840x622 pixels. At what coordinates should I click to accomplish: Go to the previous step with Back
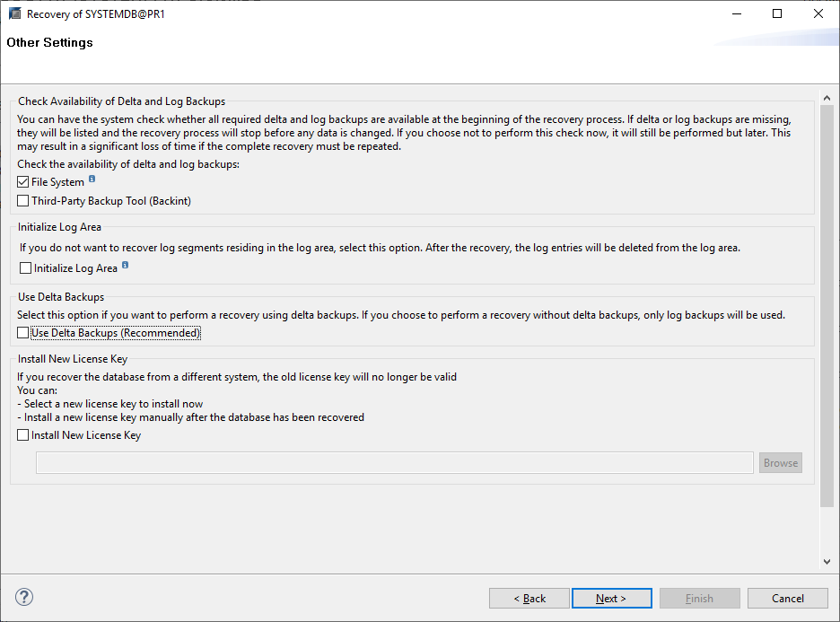pos(529,599)
